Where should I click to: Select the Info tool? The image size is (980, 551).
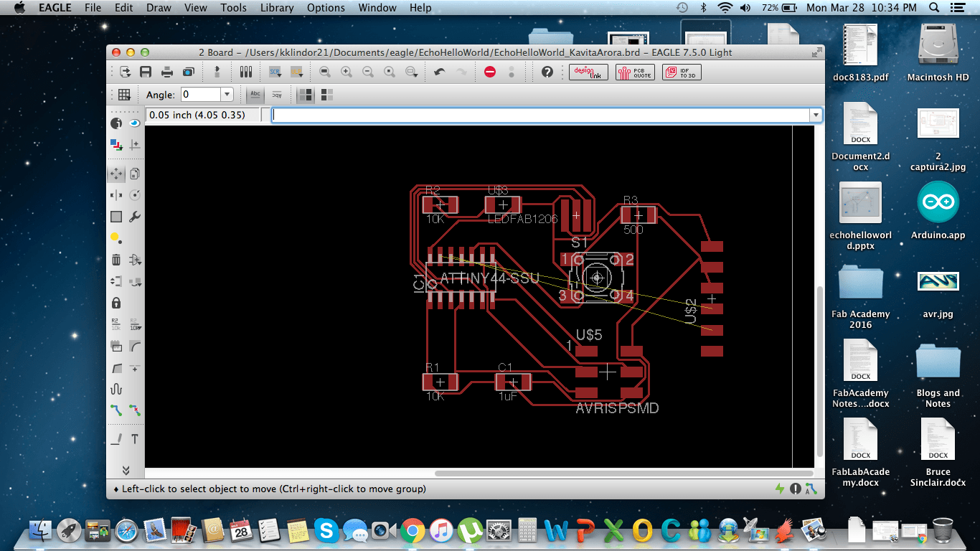click(116, 123)
